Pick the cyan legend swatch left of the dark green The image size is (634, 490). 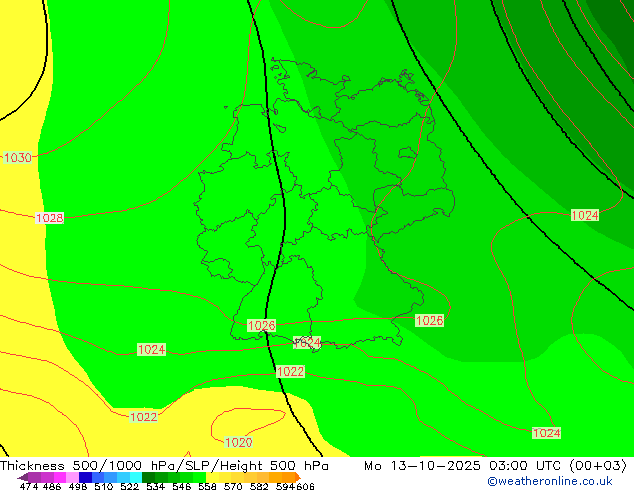pos(136,477)
